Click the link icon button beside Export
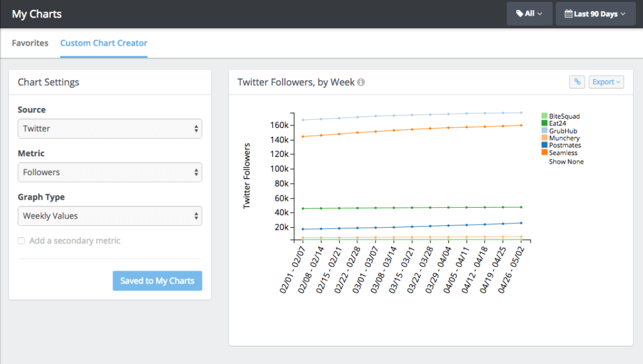643x364 pixels. click(x=577, y=82)
